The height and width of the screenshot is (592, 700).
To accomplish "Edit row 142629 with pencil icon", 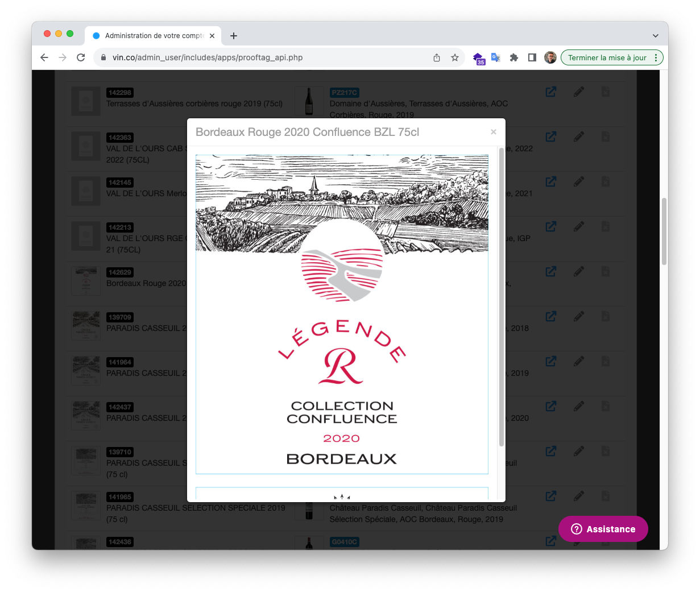I will tap(579, 271).
